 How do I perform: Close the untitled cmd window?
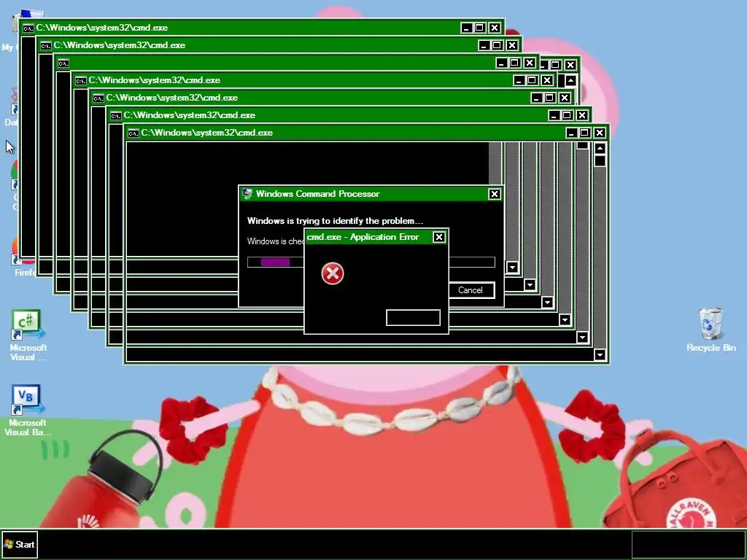(530, 63)
